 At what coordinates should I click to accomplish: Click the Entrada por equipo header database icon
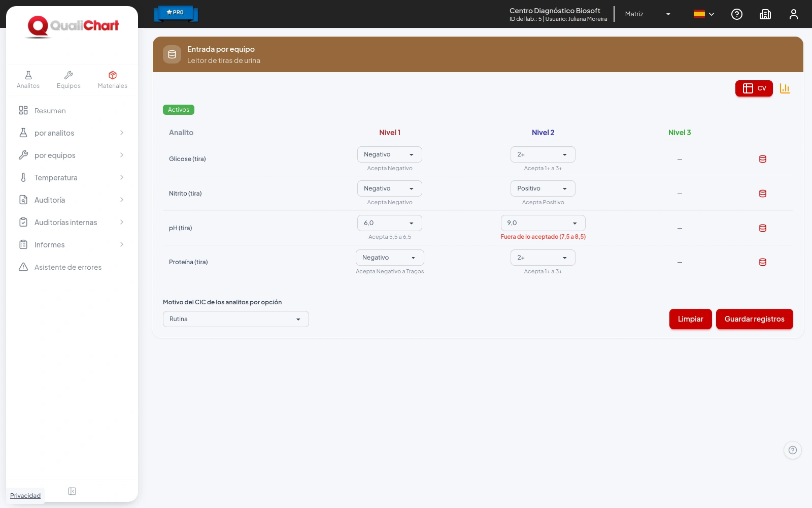172,54
